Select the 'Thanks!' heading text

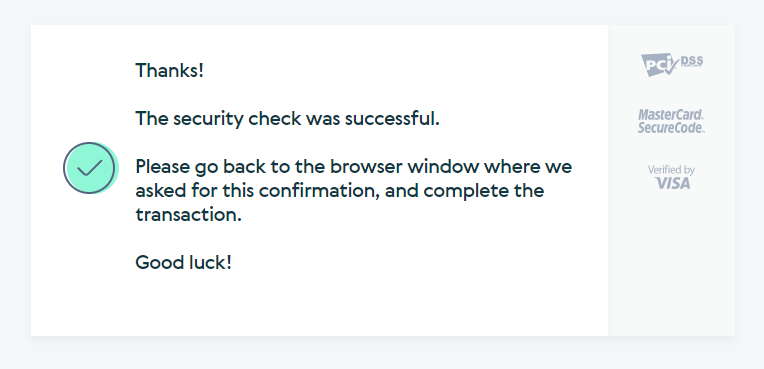click(x=169, y=71)
